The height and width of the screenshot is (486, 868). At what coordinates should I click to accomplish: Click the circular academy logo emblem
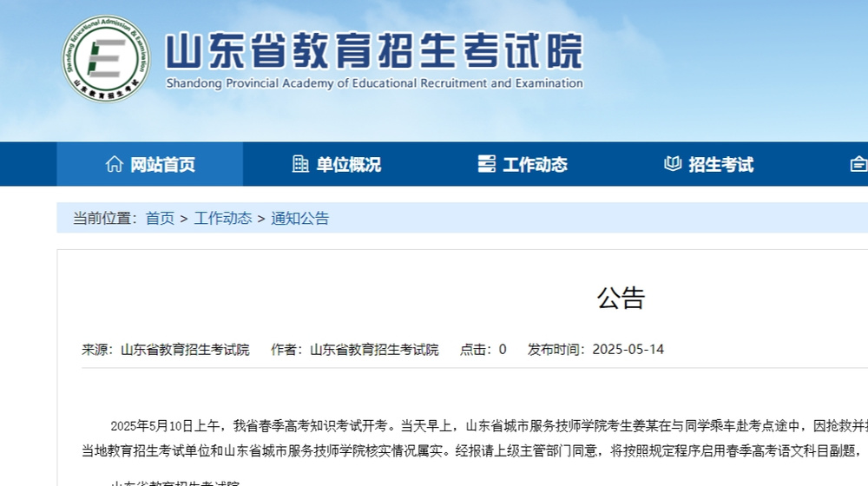106,59
